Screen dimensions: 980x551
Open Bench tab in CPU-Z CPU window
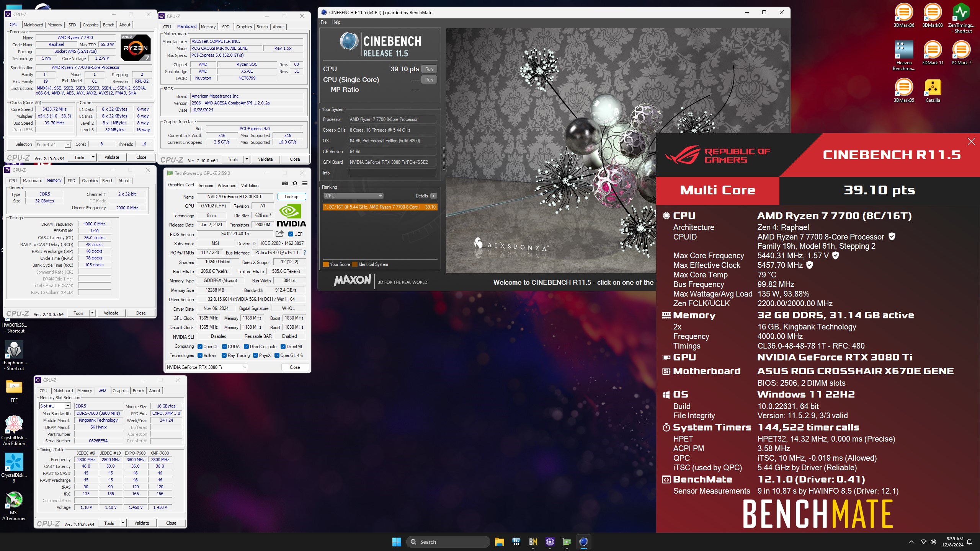(x=109, y=25)
